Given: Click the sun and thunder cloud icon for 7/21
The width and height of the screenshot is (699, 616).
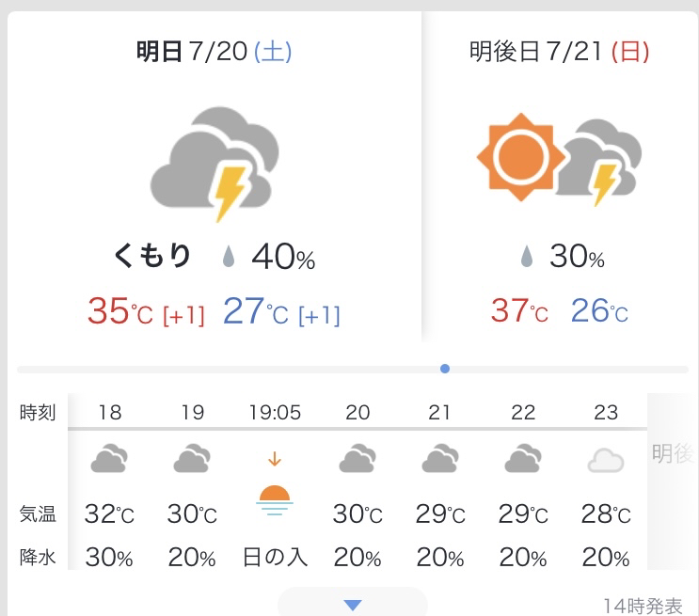Looking at the screenshot, I should click(x=559, y=159).
